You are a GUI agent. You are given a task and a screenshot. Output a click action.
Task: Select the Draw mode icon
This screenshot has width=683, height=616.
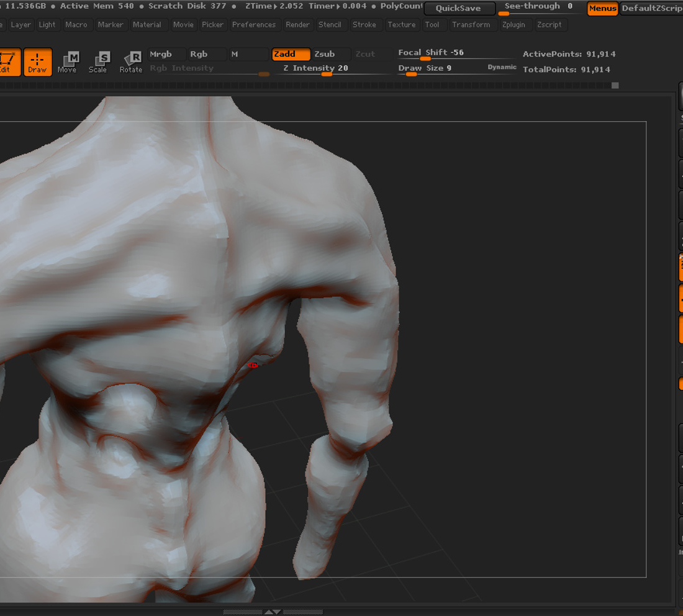[37, 62]
